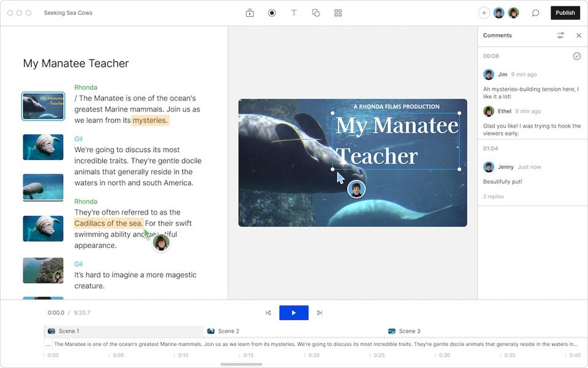Click the project export icon in the toolbar
Image resolution: width=588 pixels, height=368 pixels.
(x=250, y=12)
